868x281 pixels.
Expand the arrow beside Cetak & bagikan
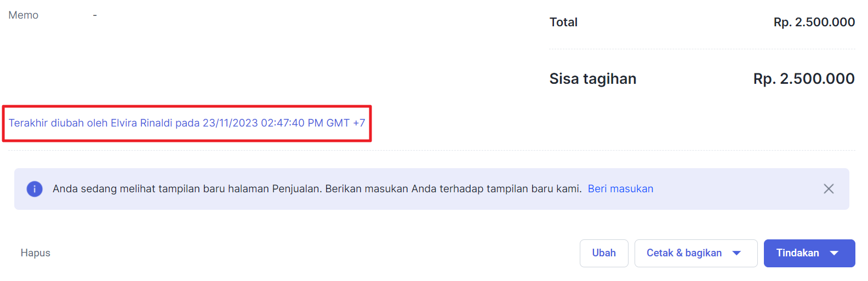pyautogui.click(x=737, y=253)
